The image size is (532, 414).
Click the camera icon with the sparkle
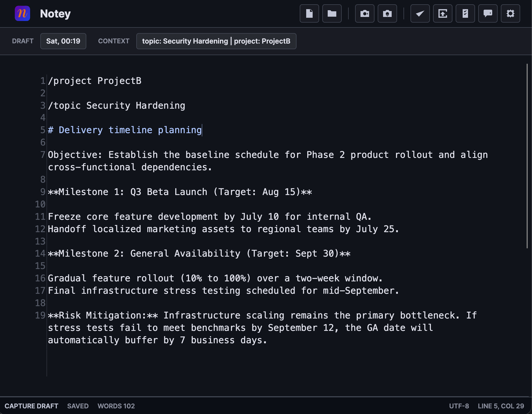(365, 13)
